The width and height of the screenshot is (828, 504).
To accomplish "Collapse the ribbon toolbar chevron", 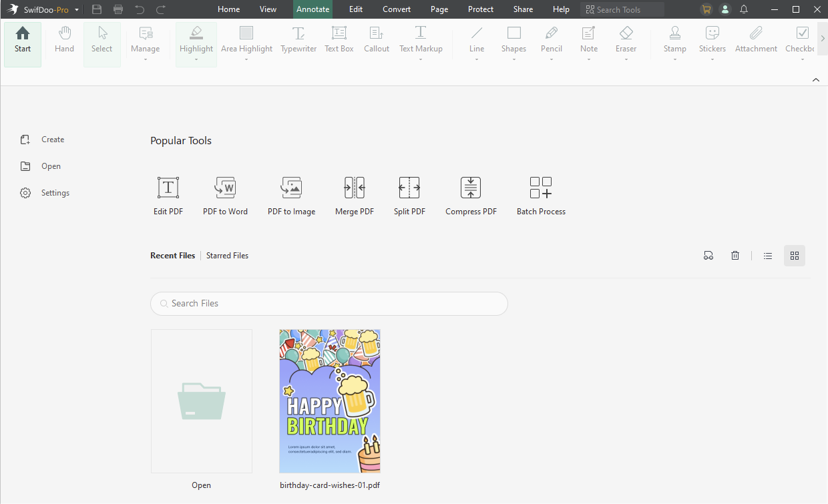I will 816,80.
